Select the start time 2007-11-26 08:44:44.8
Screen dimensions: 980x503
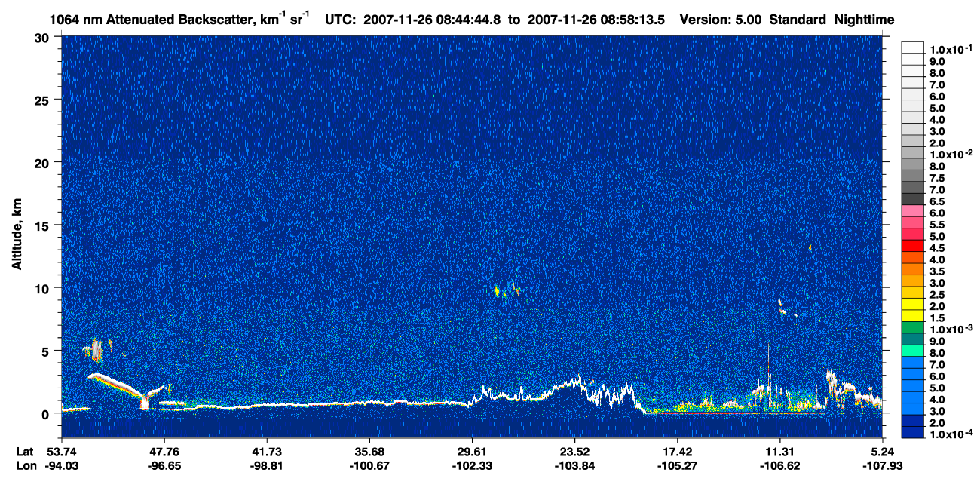(433, 20)
